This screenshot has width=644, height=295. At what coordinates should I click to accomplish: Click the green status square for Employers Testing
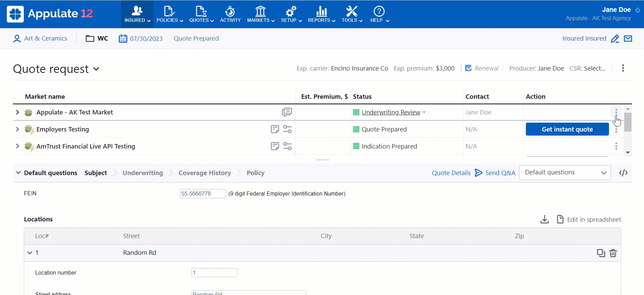356,129
